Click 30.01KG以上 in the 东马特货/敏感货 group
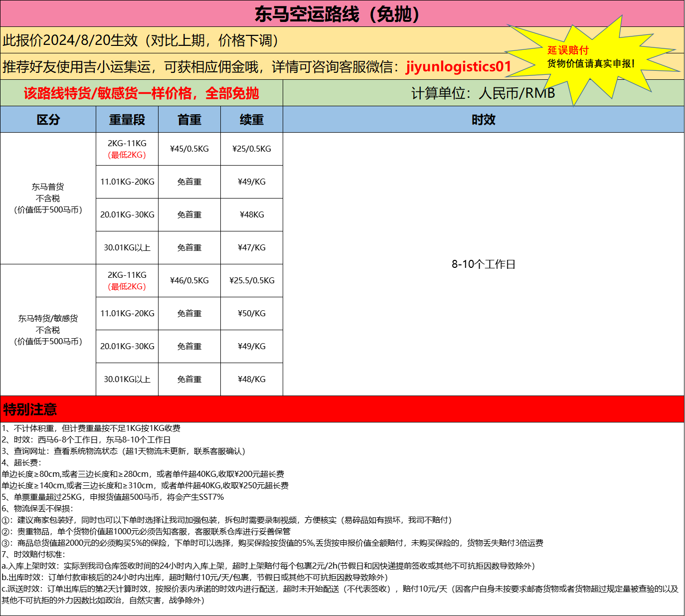Viewport: 685px width, 616px height. point(127,380)
